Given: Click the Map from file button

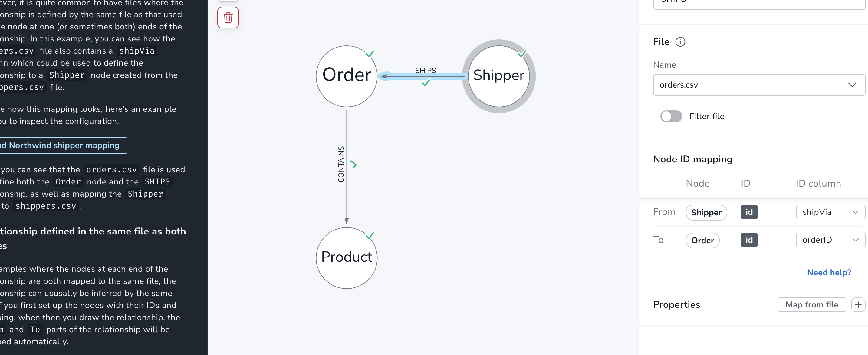Looking at the screenshot, I should point(811,305).
